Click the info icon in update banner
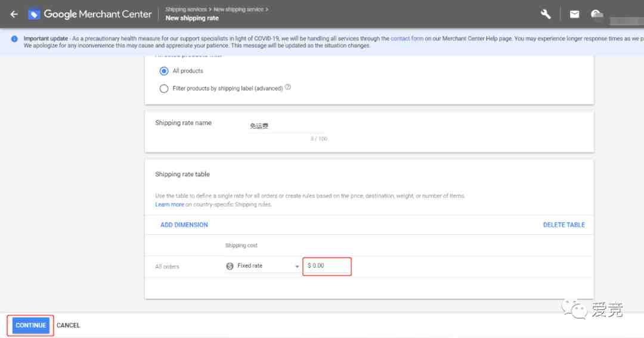 pyautogui.click(x=14, y=39)
